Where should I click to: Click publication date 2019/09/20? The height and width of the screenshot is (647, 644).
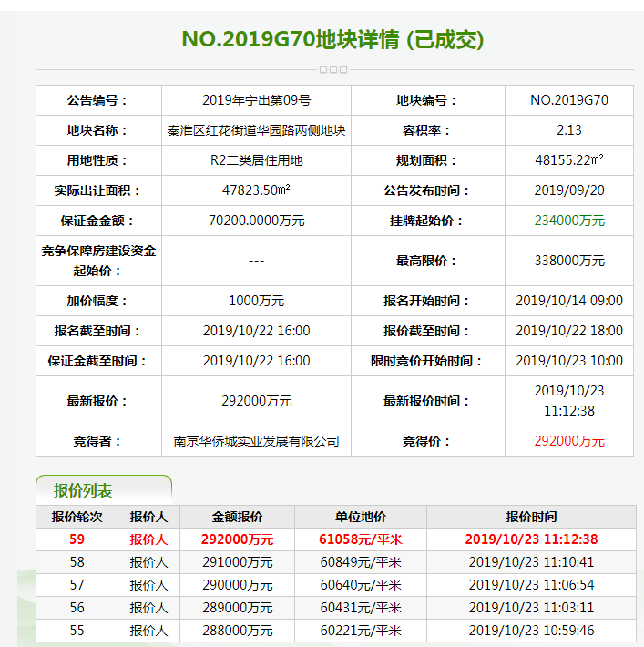point(569,190)
